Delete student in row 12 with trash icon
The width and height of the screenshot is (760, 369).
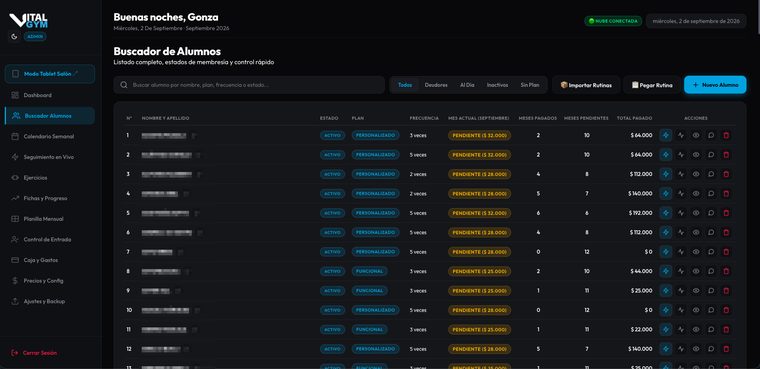726,349
